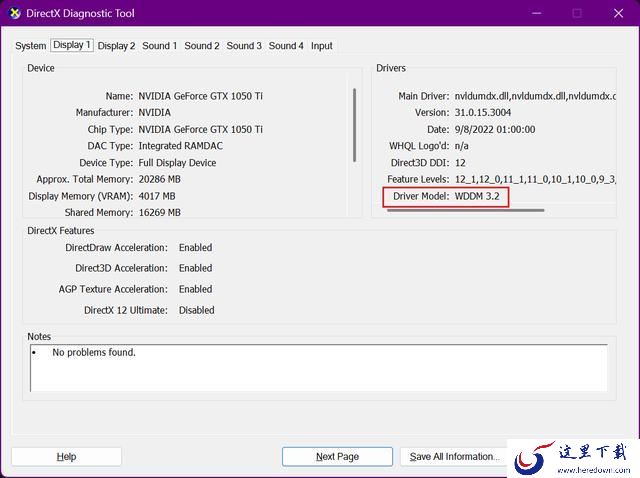640x478 pixels.
Task: Go to the Sound 3 tab
Action: (244, 46)
